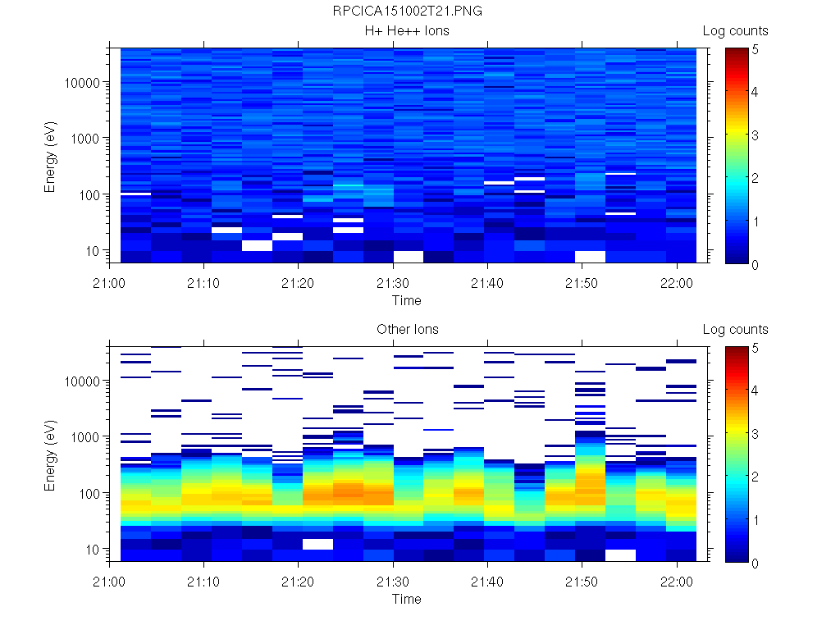Click 'Log counts' label above H+ He++ colorbar
This screenshot has width=840, height=630.
pyautogui.click(x=736, y=31)
